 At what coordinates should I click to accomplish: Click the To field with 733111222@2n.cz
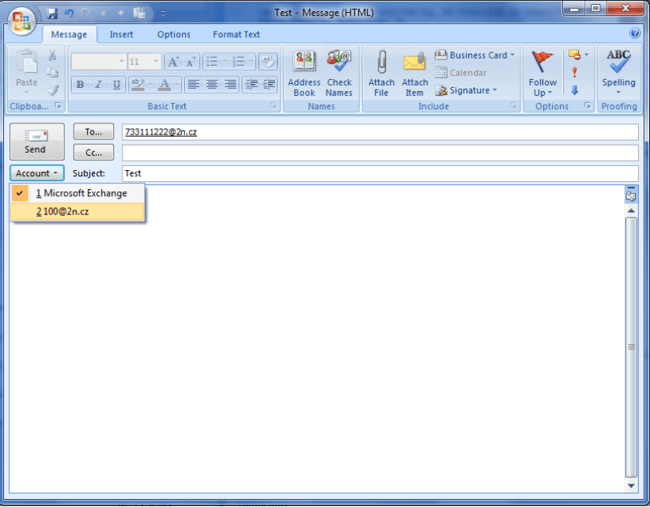pos(380,132)
